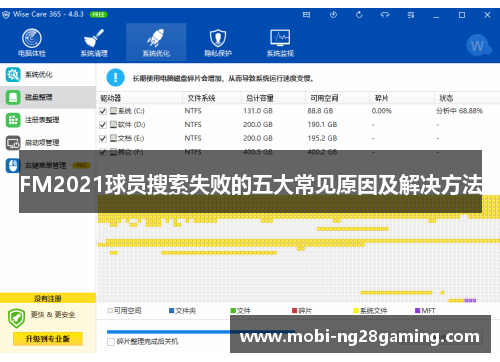Click the 190.1 GB free space cell
This screenshot has height=362, width=500.
point(322,125)
